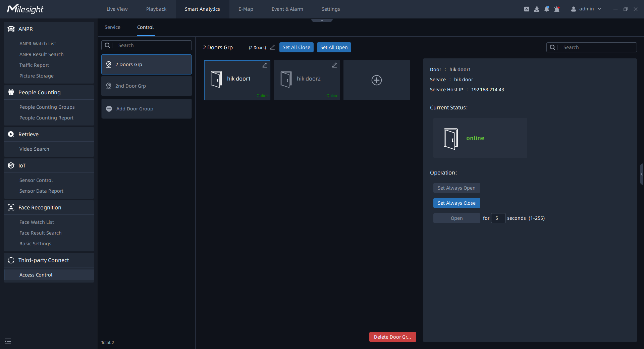Click the edit pencil on hik door2 card

point(334,65)
